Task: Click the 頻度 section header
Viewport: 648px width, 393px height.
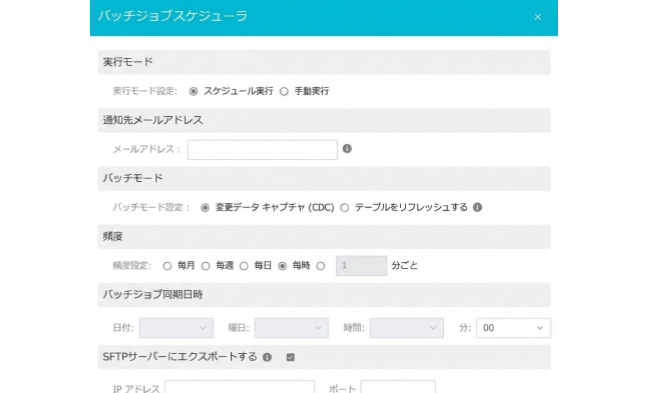Action: 324,237
